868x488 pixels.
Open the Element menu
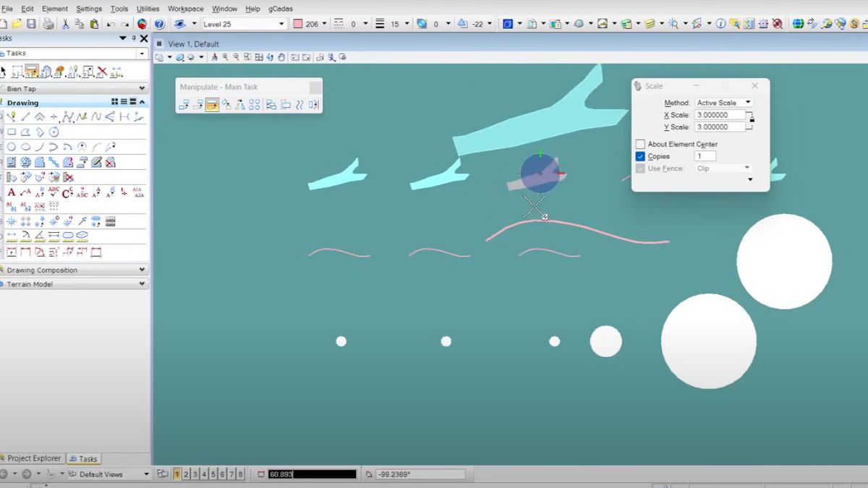(55, 9)
